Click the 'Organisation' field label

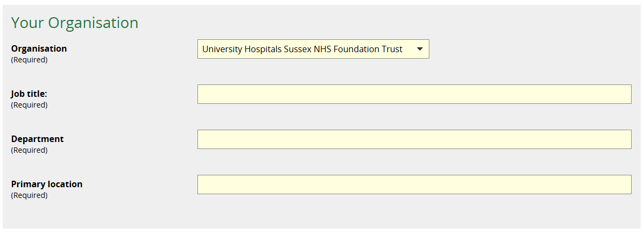point(39,48)
